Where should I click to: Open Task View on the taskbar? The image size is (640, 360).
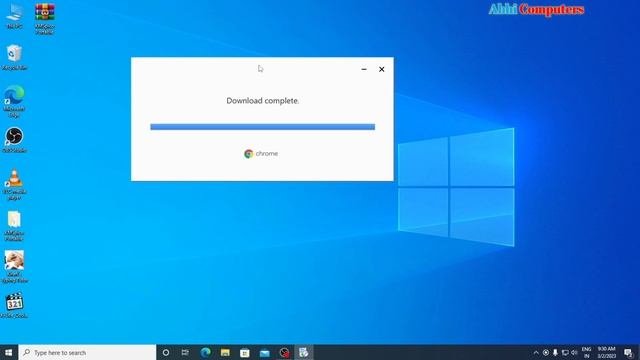[185, 352]
